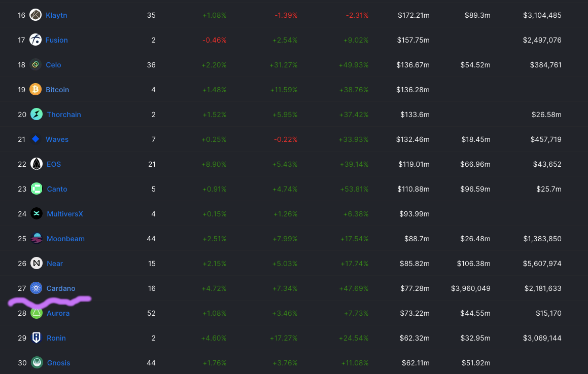Open the Cardano chain link
Viewport: 588px width, 374px height.
pos(61,288)
